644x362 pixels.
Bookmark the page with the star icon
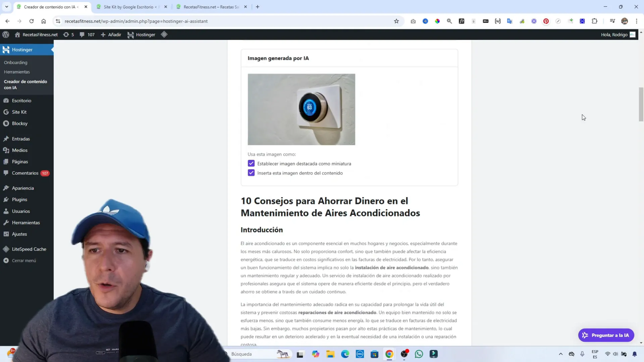tap(396, 21)
